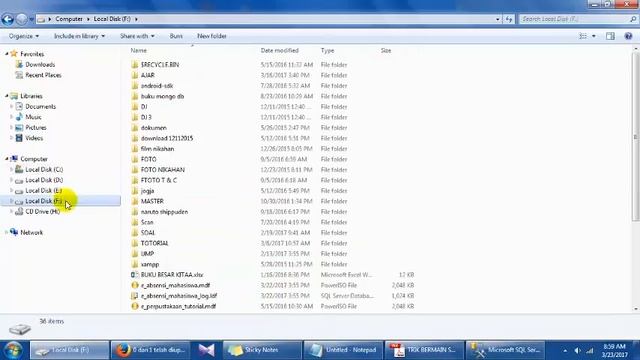640x360 pixels.
Task: Open Visual Studio from the taskbar
Action: click(206, 350)
